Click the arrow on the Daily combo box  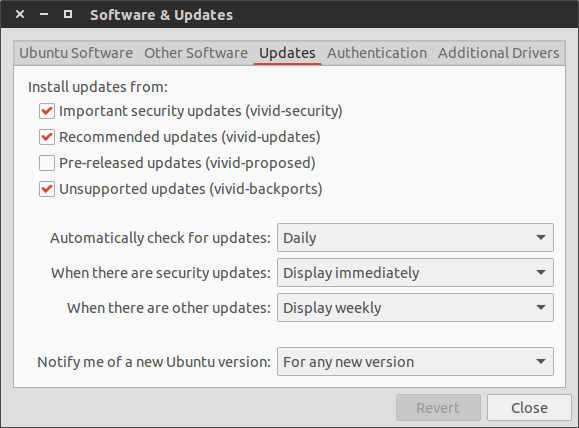[x=541, y=237]
